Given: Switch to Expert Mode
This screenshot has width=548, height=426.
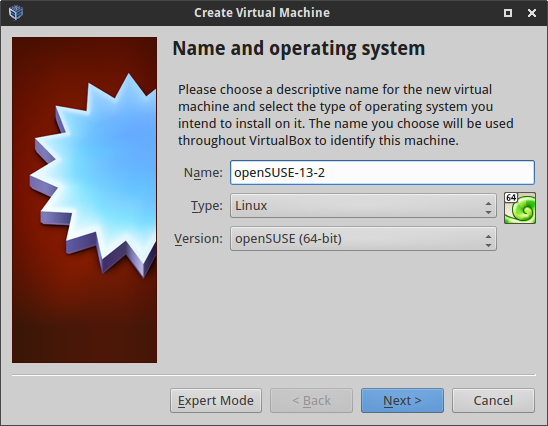Looking at the screenshot, I should click(x=216, y=400).
